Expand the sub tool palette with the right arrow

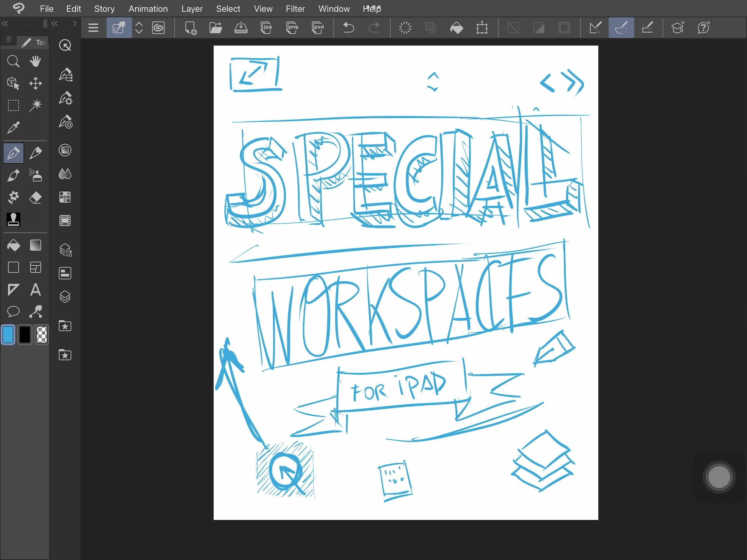74,23
